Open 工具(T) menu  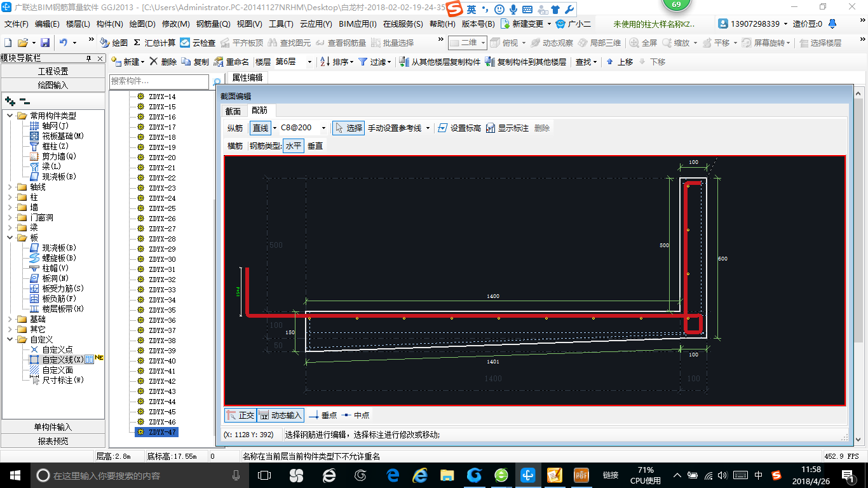click(x=281, y=24)
